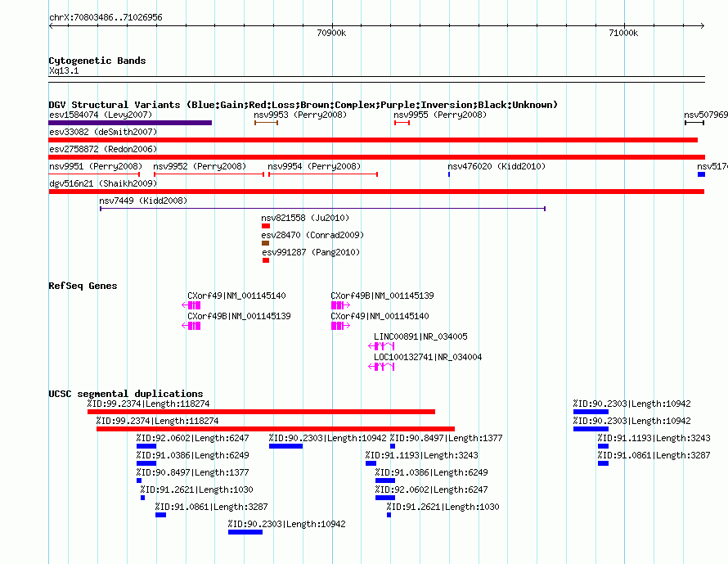Click the RefSeq Genes track title
The width and height of the screenshot is (728, 564).
pyautogui.click(x=83, y=286)
